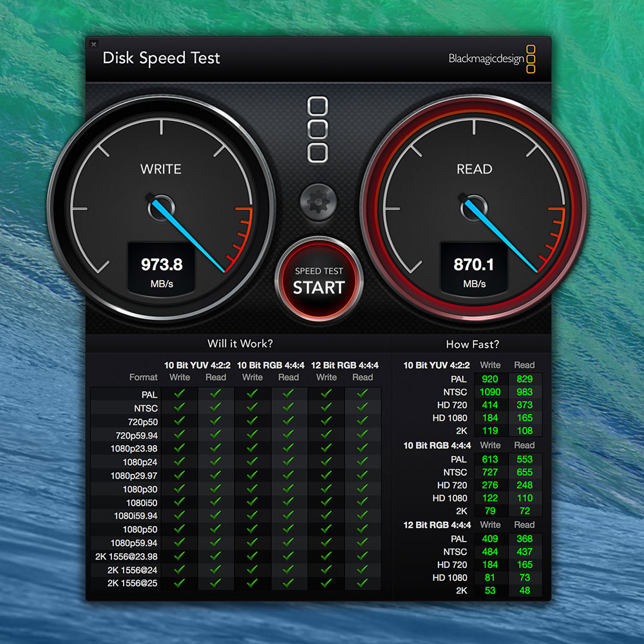Viewport: 644px width, 644px height.
Task: Click 2K 1556@23.98 row 10 Bit YUV write checkmark
Action: click(x=180, y=556)
